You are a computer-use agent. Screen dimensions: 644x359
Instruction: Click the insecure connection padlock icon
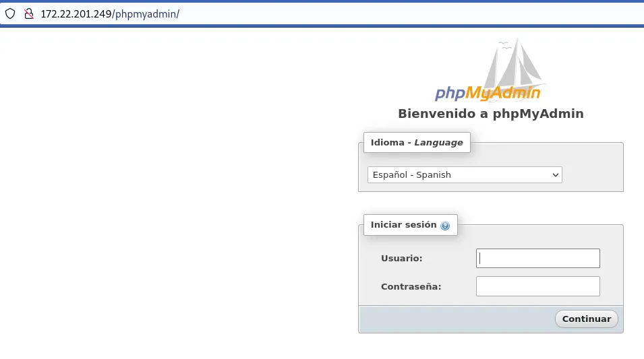tap(29, 13)
